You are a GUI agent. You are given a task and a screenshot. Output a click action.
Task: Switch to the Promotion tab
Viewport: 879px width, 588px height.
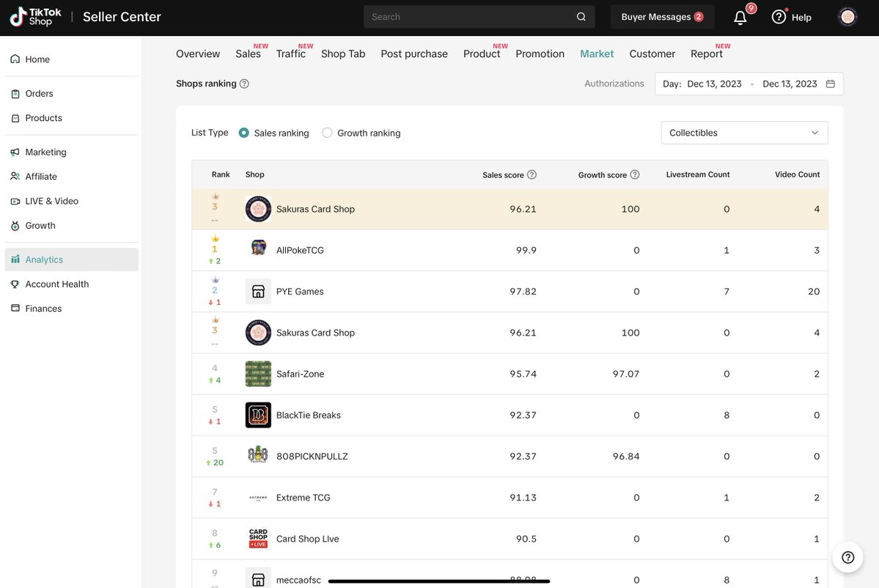point(540,54)
